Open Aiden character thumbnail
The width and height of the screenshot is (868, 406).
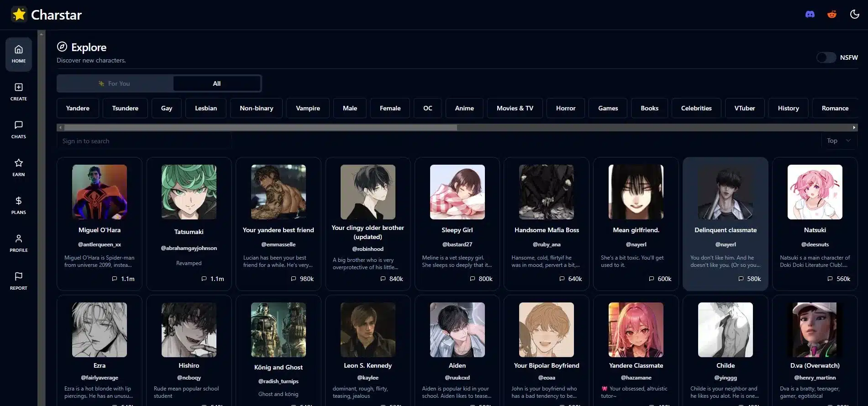[458, 330]
